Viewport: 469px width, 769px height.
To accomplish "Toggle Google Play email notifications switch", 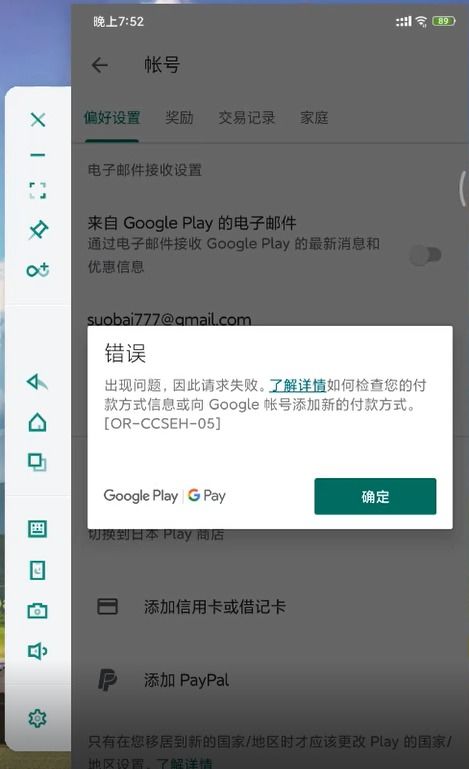I will [425, 255].
